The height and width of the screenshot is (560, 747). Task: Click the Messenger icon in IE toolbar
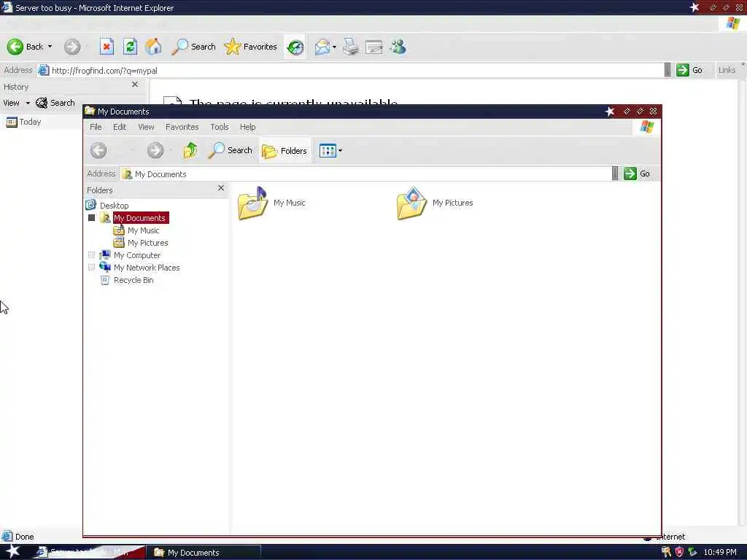click(398, 47)
